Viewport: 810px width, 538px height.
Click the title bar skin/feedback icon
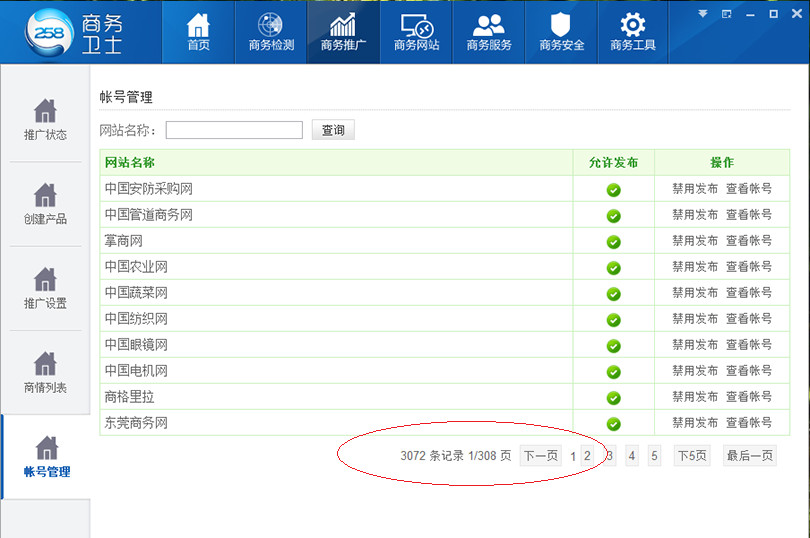tap(726, 14)
